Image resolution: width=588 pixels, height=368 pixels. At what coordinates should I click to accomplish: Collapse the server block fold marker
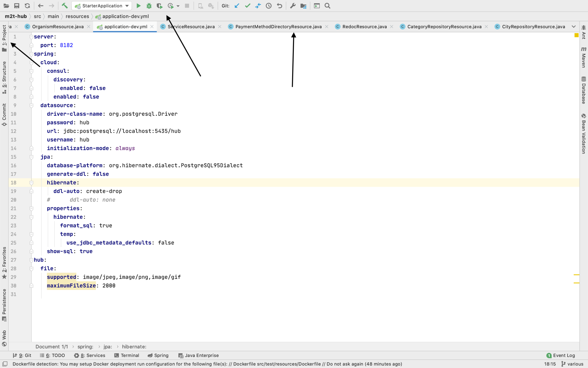point(31,37)
